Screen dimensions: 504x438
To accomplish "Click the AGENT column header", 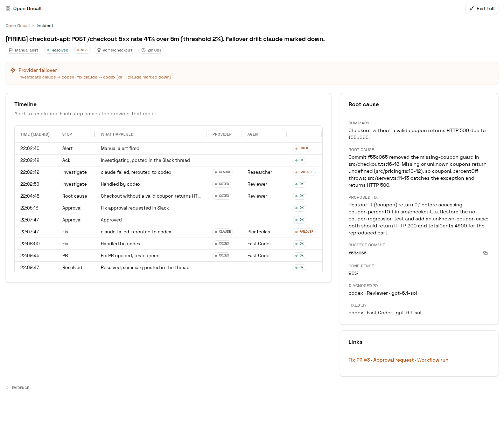I will (x=254, y=134).
